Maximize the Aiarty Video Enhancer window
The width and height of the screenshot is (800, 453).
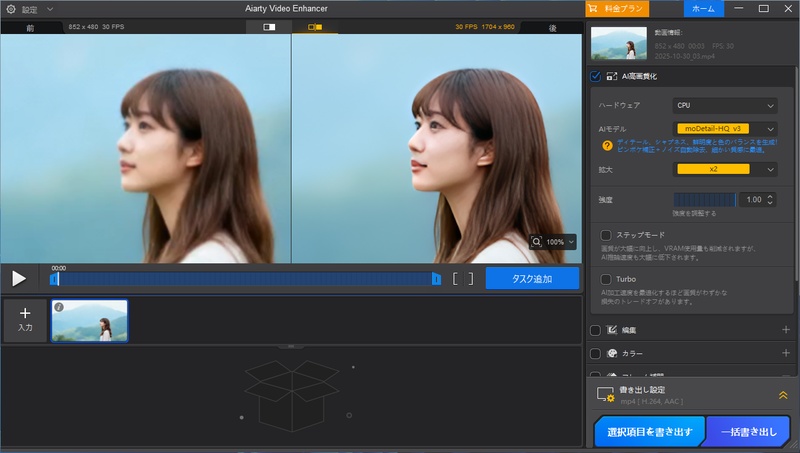[x=763, y=9]
